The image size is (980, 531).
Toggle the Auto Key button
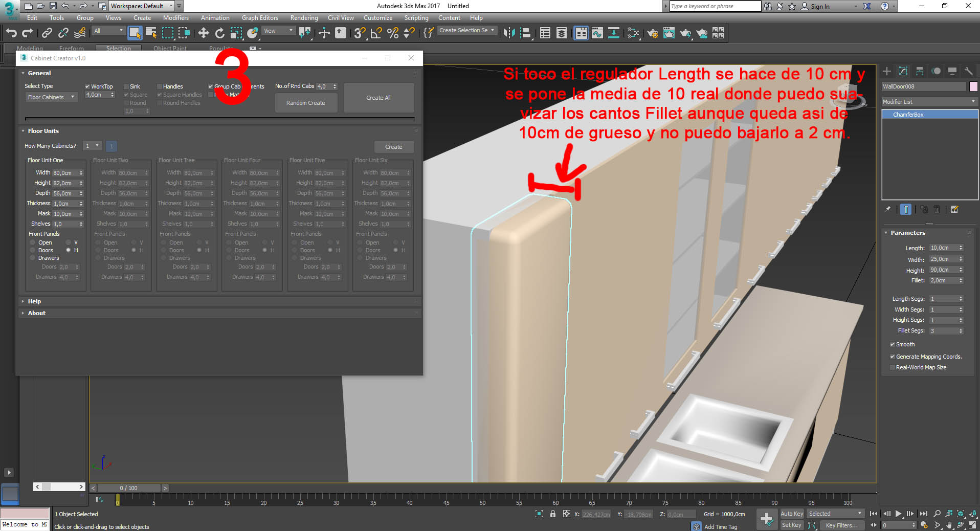point(792,514)
